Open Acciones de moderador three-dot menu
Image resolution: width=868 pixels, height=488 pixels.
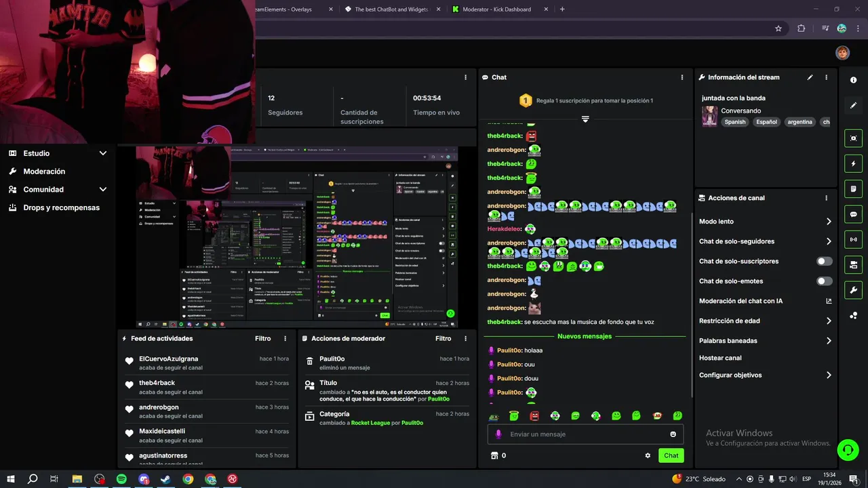(465, 338)
